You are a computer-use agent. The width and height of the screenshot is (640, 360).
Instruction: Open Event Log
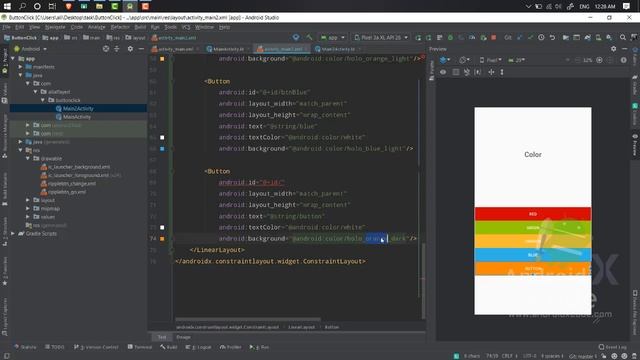pos(612,347)
